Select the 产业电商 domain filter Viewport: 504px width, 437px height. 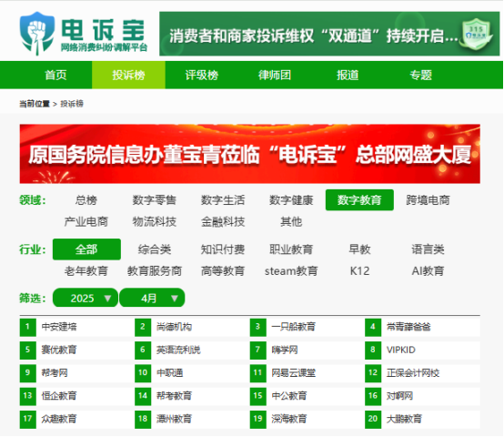[x=86, y=221]
